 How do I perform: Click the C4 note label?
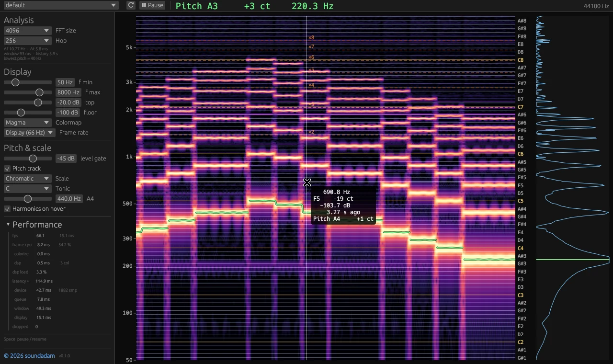521,249
